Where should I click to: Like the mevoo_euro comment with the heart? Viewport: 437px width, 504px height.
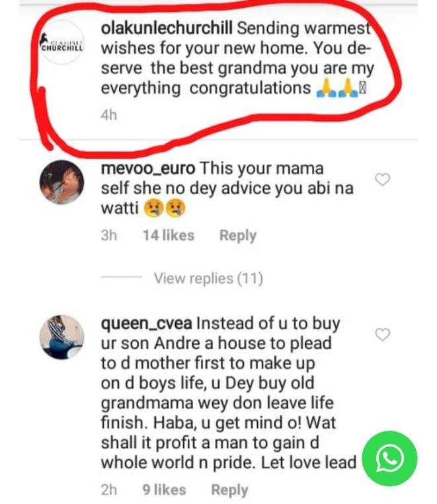[x=382, y=180]
